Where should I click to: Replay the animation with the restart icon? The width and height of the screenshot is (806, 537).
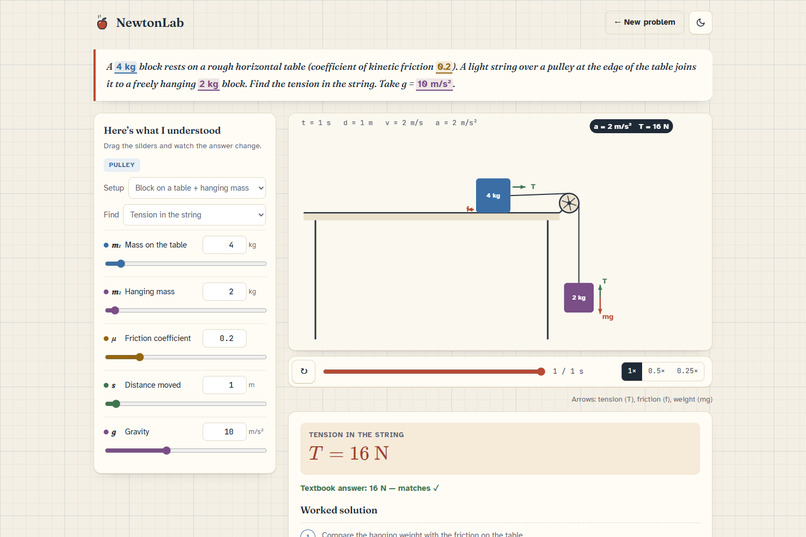click(x=304, y=371)
